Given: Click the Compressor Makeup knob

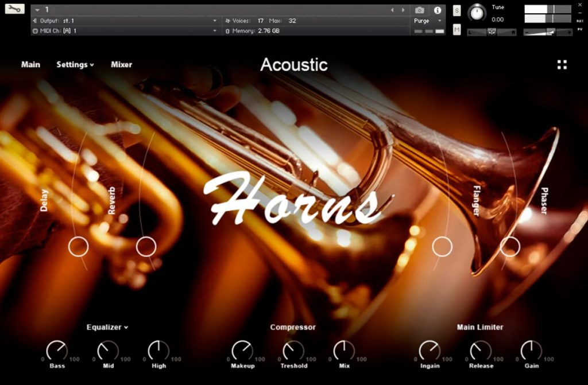Looking at the screenshot, I should click(242, 351).
